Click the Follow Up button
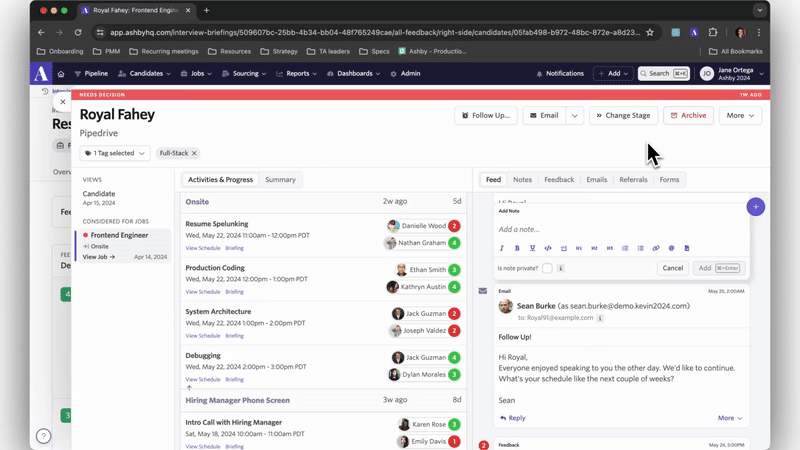 [486, 115]
